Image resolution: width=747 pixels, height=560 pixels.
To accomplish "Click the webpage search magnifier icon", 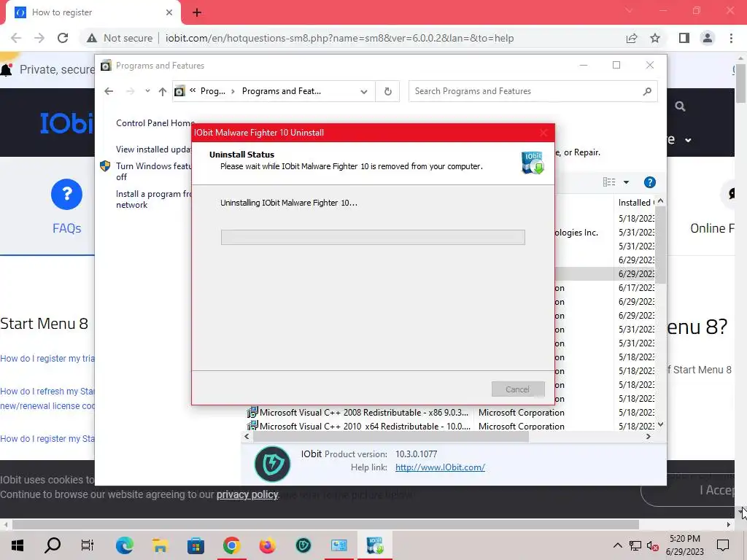I will 681,106.
